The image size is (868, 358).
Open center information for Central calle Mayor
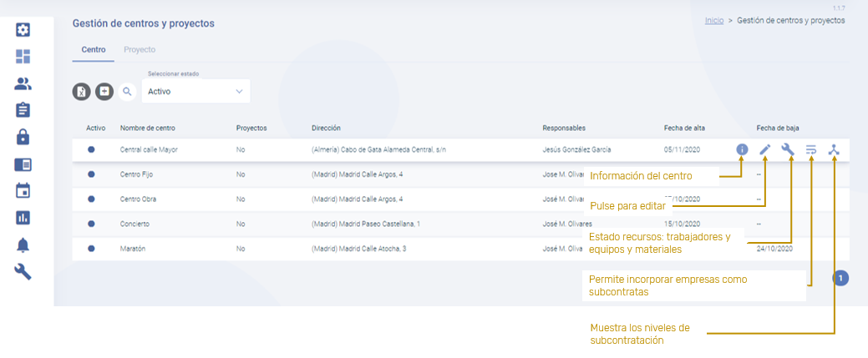tap(741, 150)
